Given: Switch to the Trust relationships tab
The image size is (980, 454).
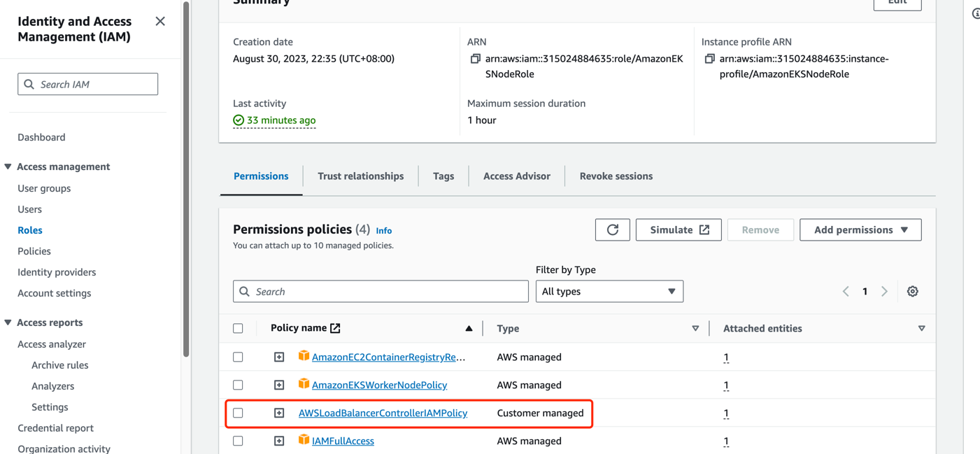Looking at the screenshot, I should pyautogui.click(x=360, y=176).
